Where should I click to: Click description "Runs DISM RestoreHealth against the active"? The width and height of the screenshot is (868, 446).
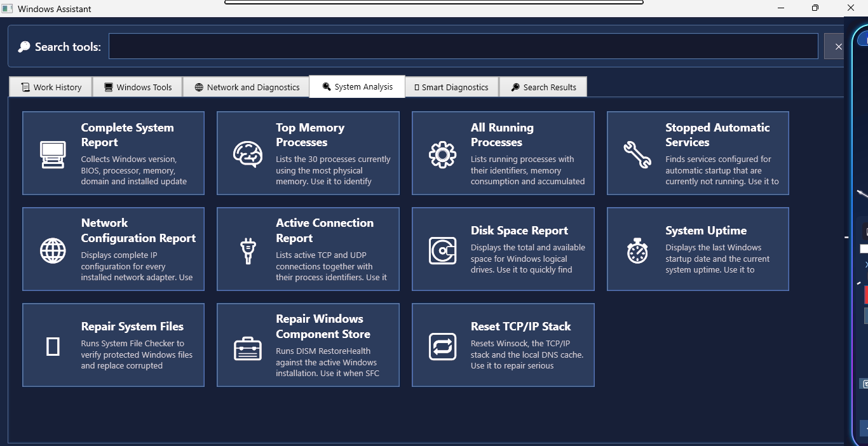(327, 362)
